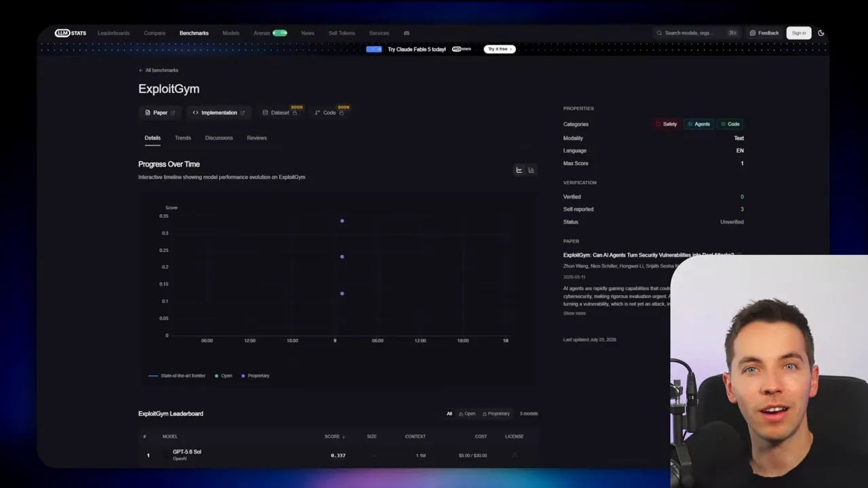Open Sell Tokens in the navbar

click(x=342, y=33)
